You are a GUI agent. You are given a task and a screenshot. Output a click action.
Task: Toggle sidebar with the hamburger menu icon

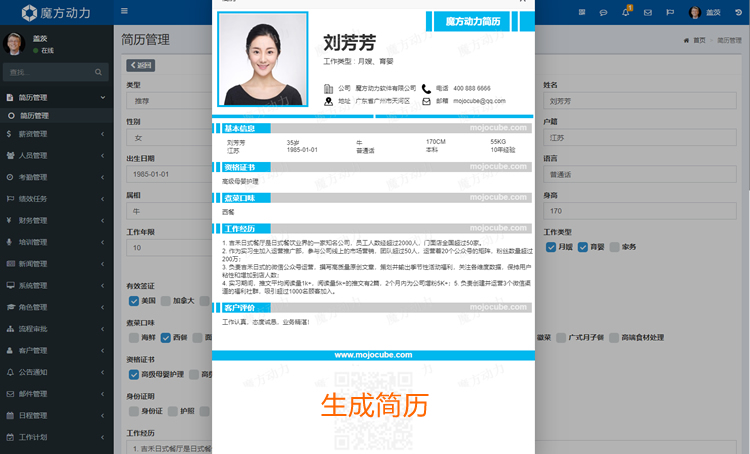(x=124, y=11)
